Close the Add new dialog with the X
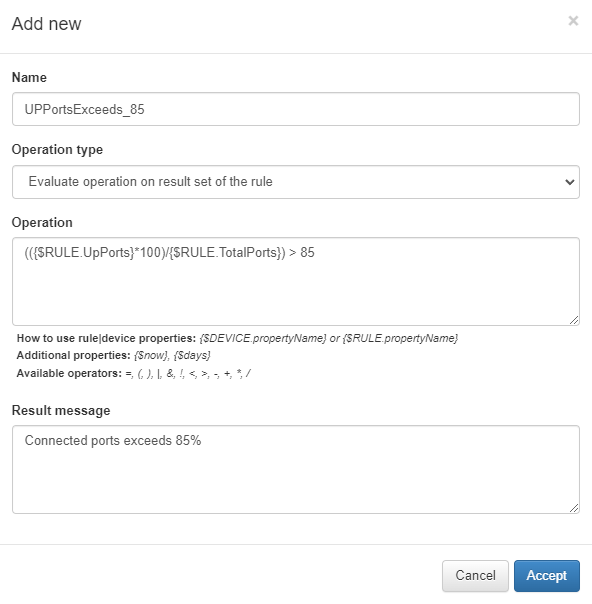This screenshot has height=604, width=592. (x=573, y=20)
